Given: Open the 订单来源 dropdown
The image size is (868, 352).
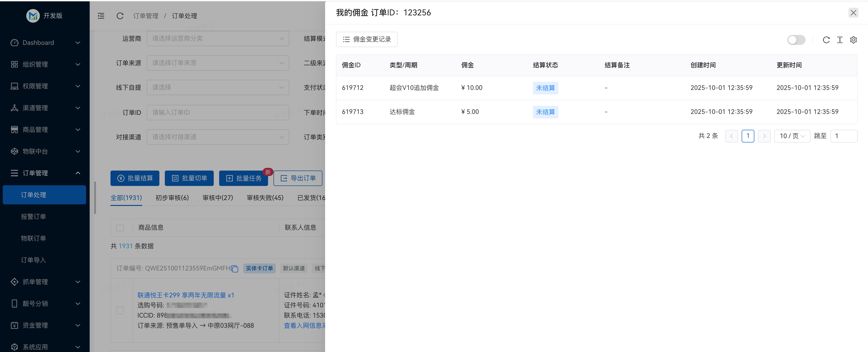Looking at the screenshot, I should [x=218, y=63].
